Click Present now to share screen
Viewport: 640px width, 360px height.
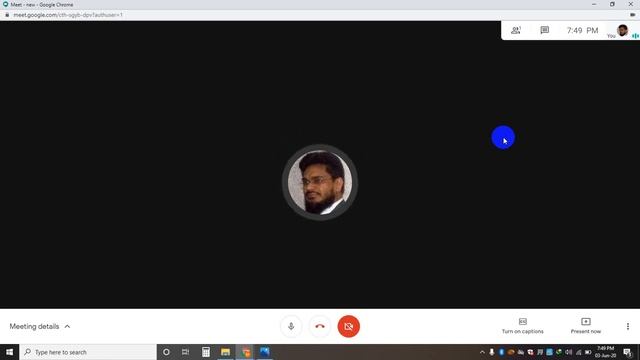coord(586,326)
